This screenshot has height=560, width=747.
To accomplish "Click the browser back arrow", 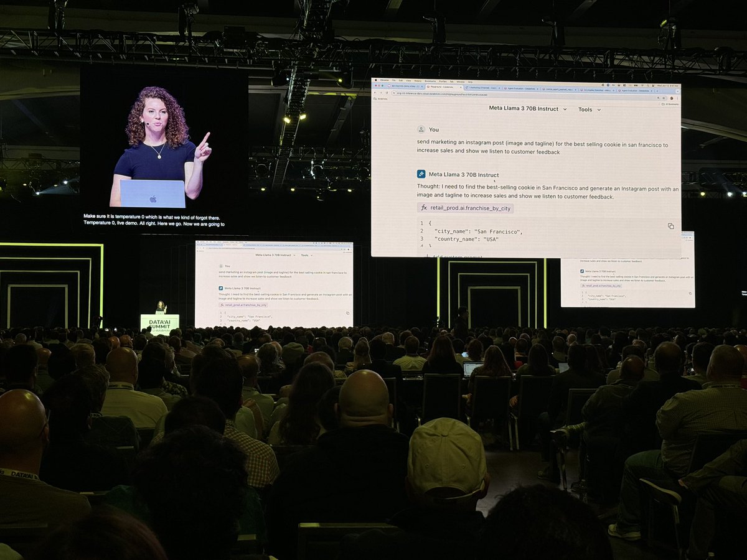I will (x=375, y=93).
